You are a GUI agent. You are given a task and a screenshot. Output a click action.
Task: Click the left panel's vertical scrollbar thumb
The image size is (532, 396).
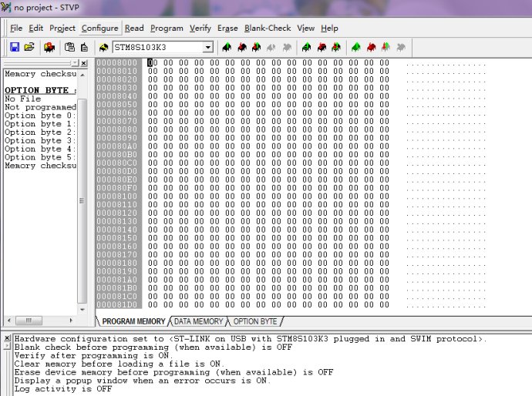[82, 193]
